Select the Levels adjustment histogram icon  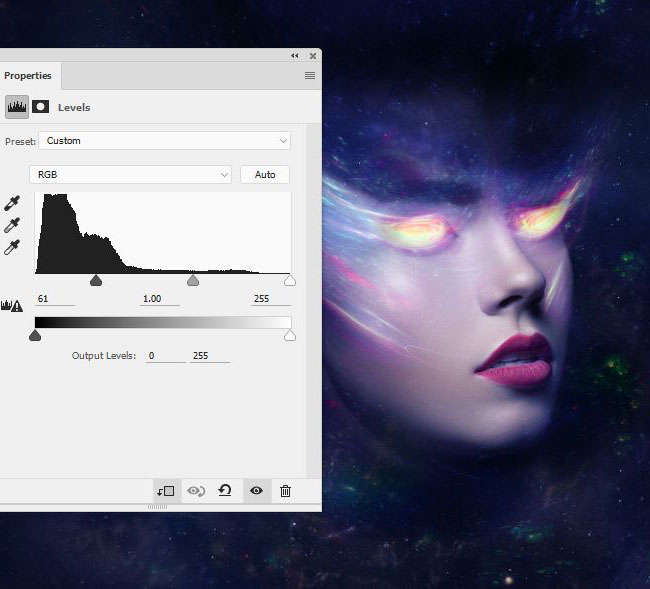[17, 107]
